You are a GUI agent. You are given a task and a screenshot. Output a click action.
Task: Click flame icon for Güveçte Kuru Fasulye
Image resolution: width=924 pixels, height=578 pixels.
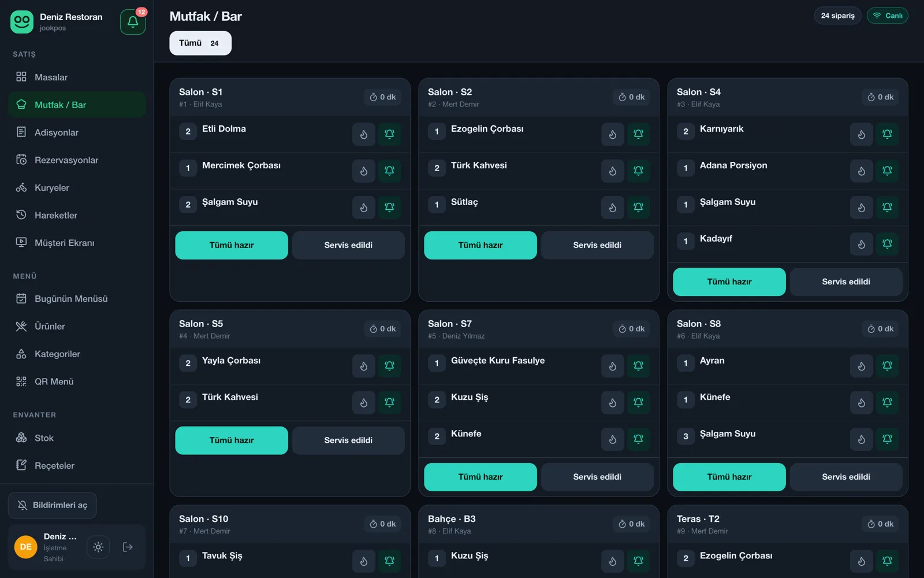(613, 366)
